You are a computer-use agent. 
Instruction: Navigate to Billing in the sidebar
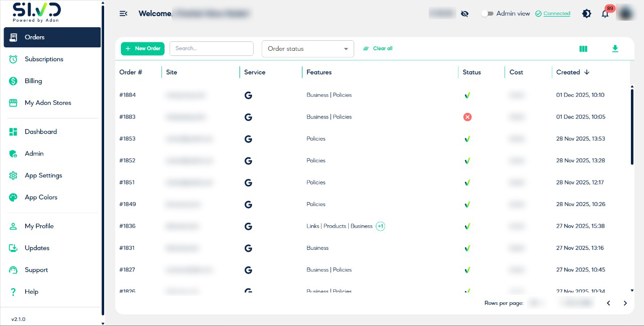click(x=33, y=81)
